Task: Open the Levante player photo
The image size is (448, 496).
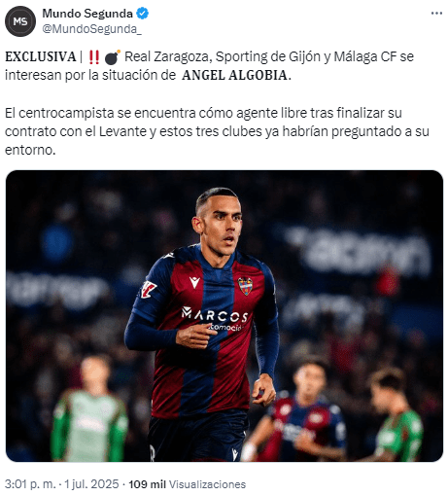Action: pyautogui.click(x=224, y=316)
